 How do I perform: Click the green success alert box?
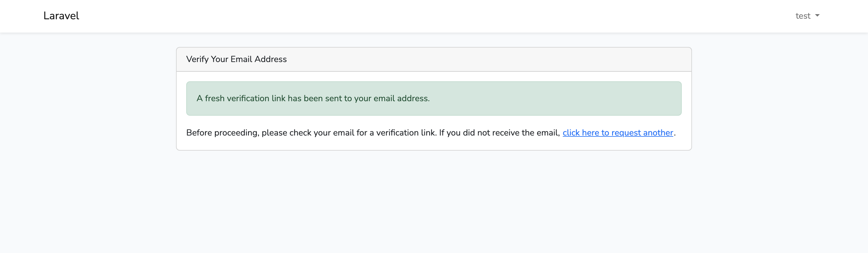(x=434, y=98)
